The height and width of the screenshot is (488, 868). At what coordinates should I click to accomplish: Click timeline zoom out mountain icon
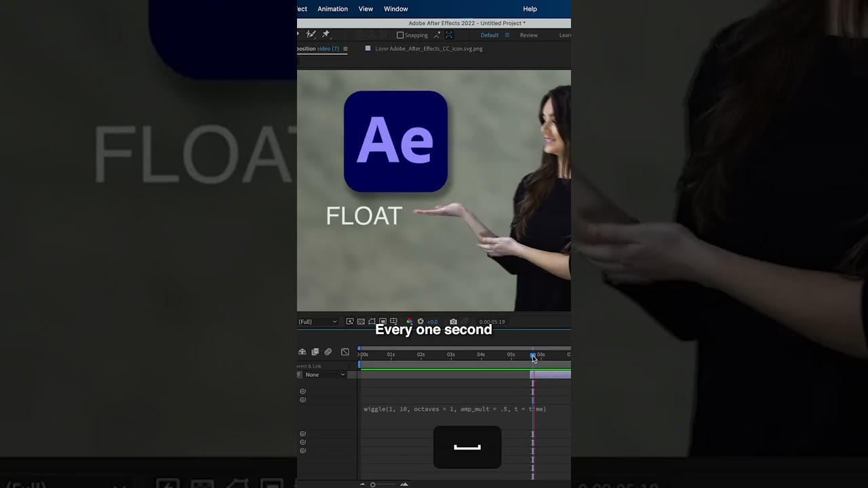(362, 484)
